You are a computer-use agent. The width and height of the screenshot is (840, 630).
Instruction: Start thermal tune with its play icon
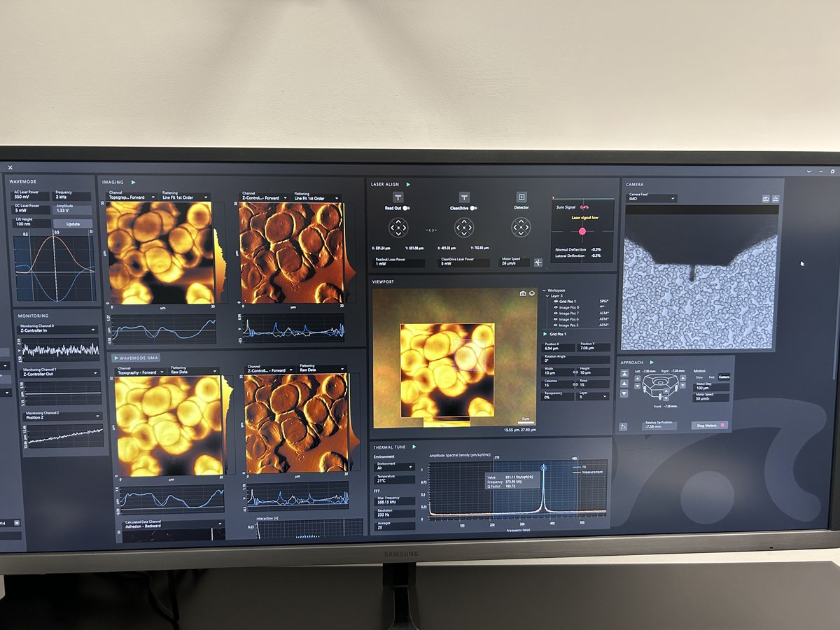[x=414, y=447]
